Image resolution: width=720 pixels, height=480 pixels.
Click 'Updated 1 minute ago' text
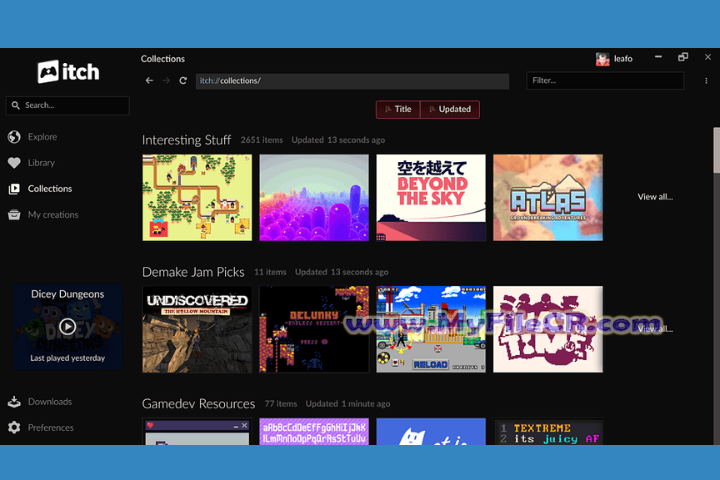(348, 404)
